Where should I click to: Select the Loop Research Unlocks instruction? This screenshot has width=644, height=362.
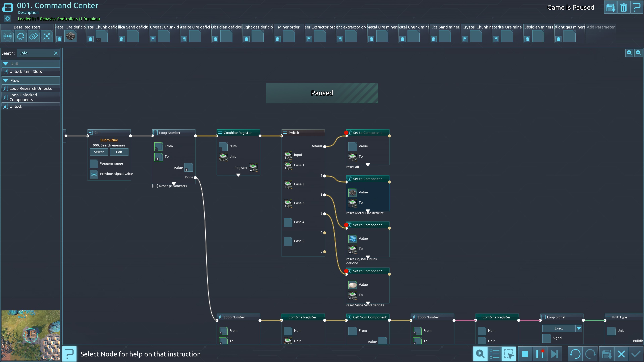pos(31,88)
